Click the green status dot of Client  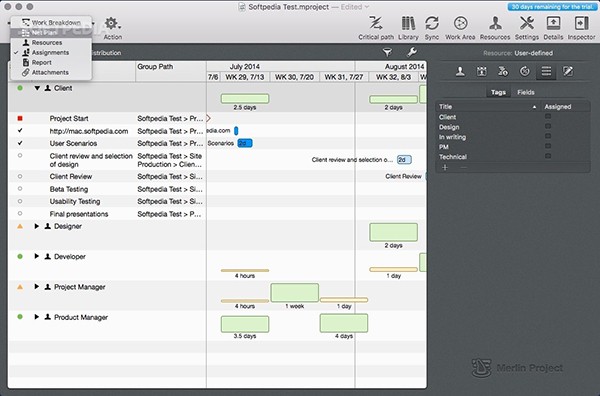click(x=20, y=88)
